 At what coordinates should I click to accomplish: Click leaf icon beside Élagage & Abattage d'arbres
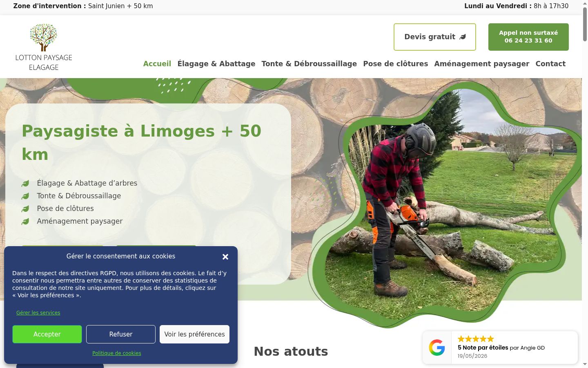pyautogui.click(x=25, y=184)
